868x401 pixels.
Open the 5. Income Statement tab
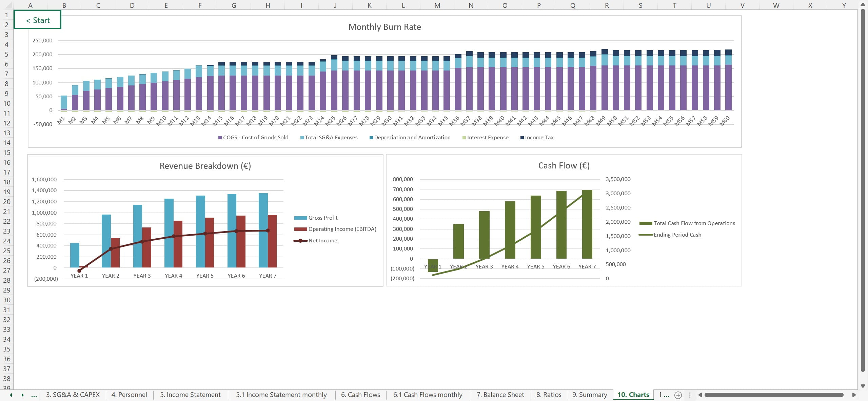(190, 395)
